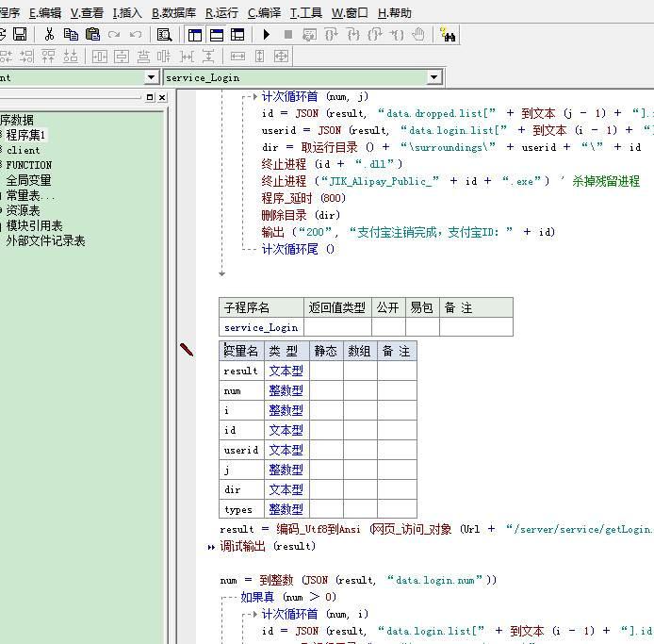Toggle the first window layout panel icon

195,35
